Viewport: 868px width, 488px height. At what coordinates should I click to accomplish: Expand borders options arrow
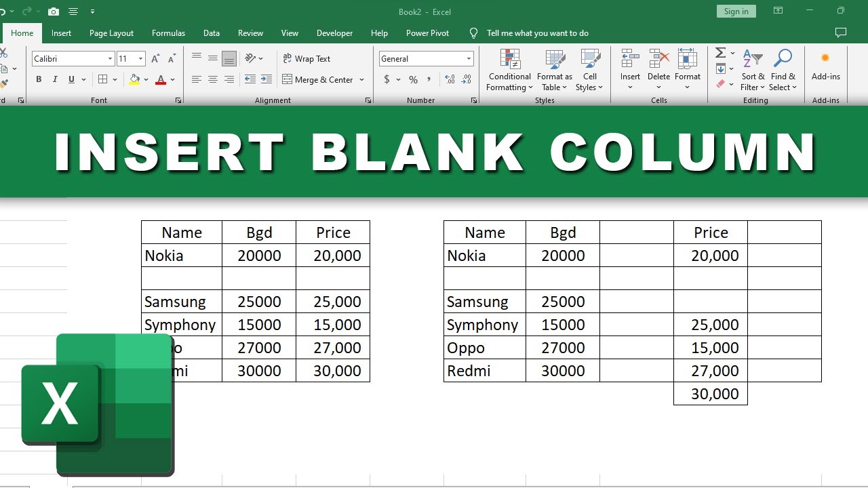coord(115,80)
